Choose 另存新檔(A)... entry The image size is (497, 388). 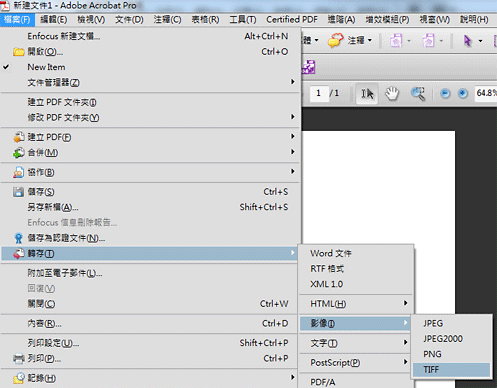pyautogui.click(x=151, y=207)
